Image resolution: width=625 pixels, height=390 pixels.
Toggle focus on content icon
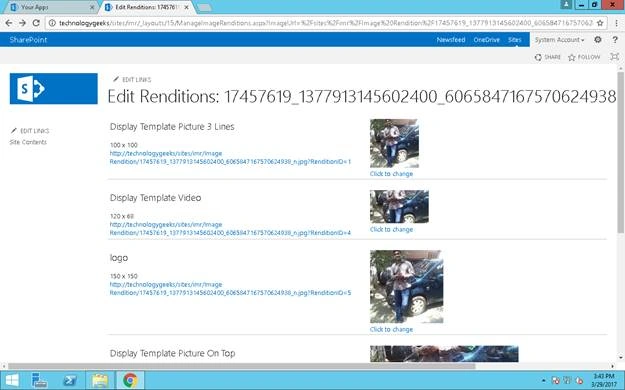pos(614,57)
